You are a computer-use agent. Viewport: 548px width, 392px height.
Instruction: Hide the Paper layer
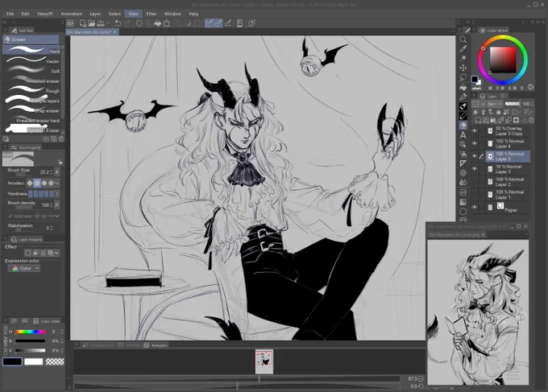point(474,207)
